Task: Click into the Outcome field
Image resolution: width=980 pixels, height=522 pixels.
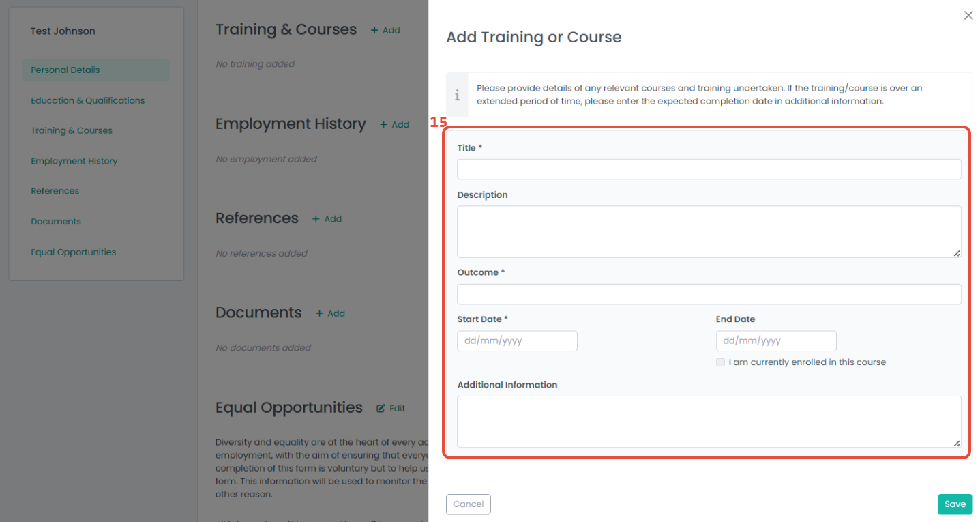Action: tap(709, 294)
